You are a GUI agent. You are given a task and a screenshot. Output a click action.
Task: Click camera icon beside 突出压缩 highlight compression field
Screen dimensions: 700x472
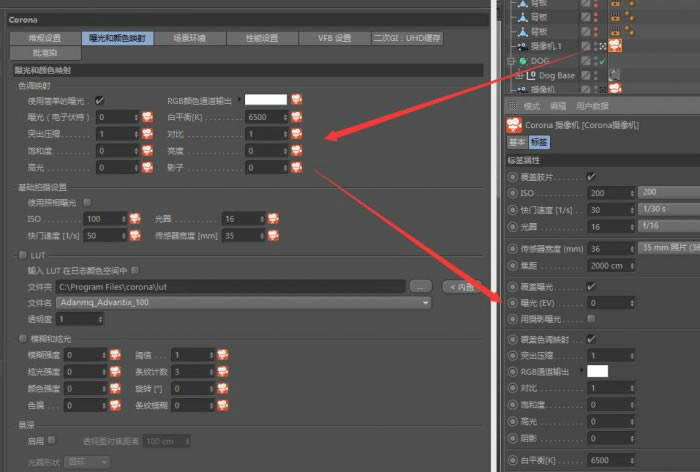click(x=148, y=134)
